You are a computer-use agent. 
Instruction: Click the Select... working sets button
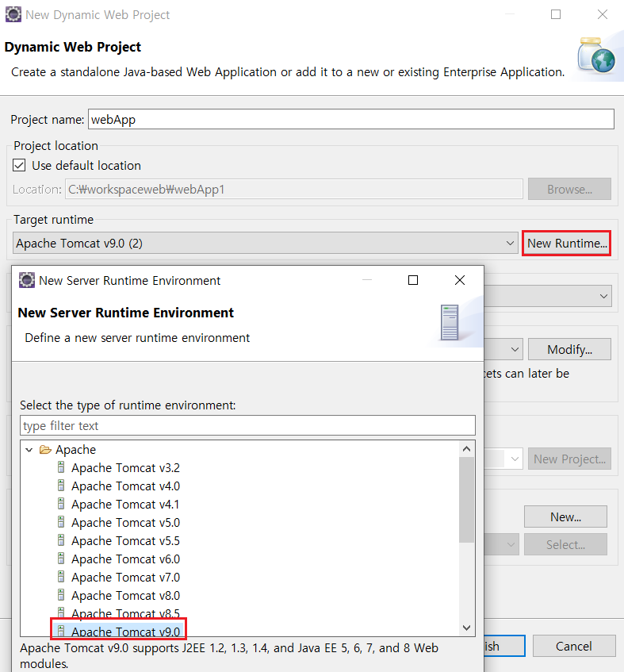[565, 545]
